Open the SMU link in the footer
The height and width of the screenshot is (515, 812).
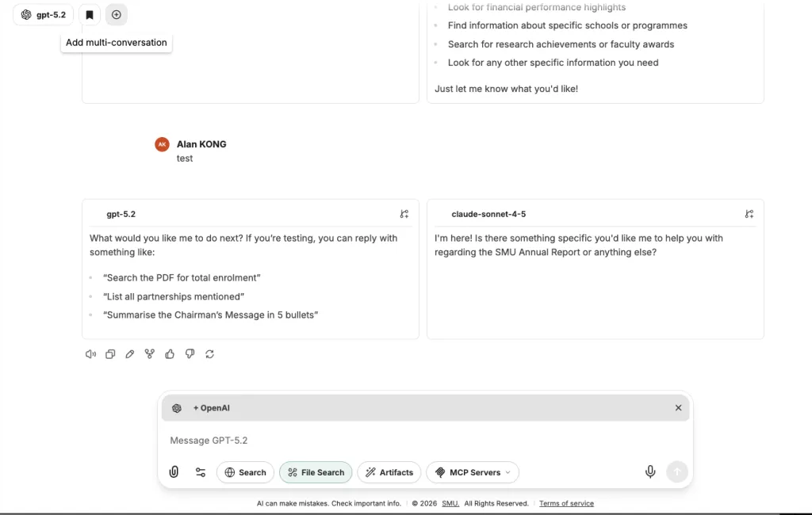point(450,503)
